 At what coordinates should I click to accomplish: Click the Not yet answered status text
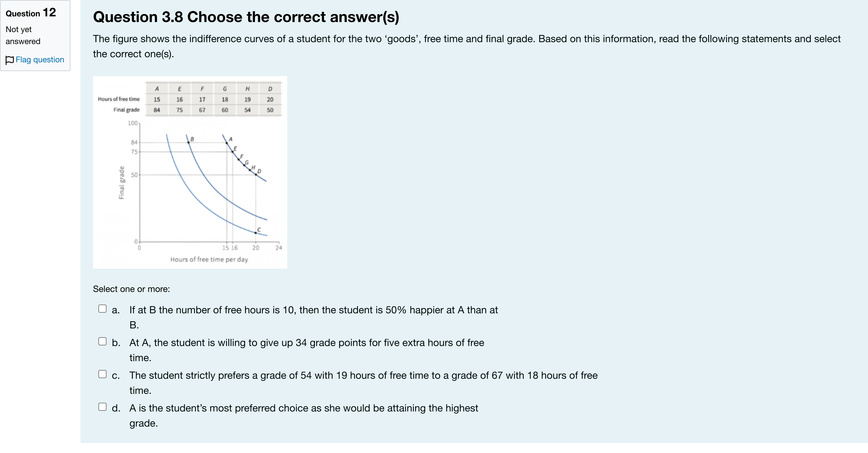click(x=23, y=35)
